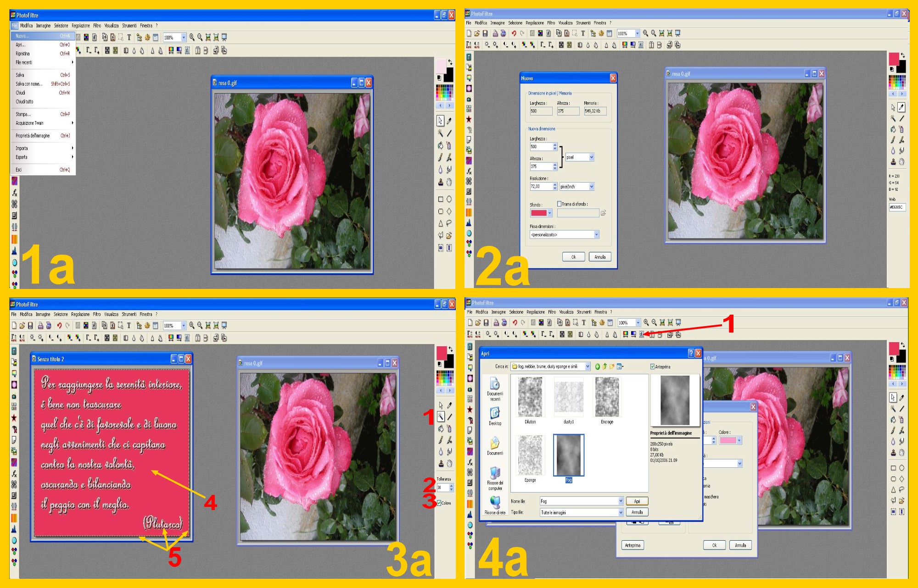This screenshot has width=918, height=588.
Task: Click the Up One Level folder icon in Apri dialog
Action: 605,366
